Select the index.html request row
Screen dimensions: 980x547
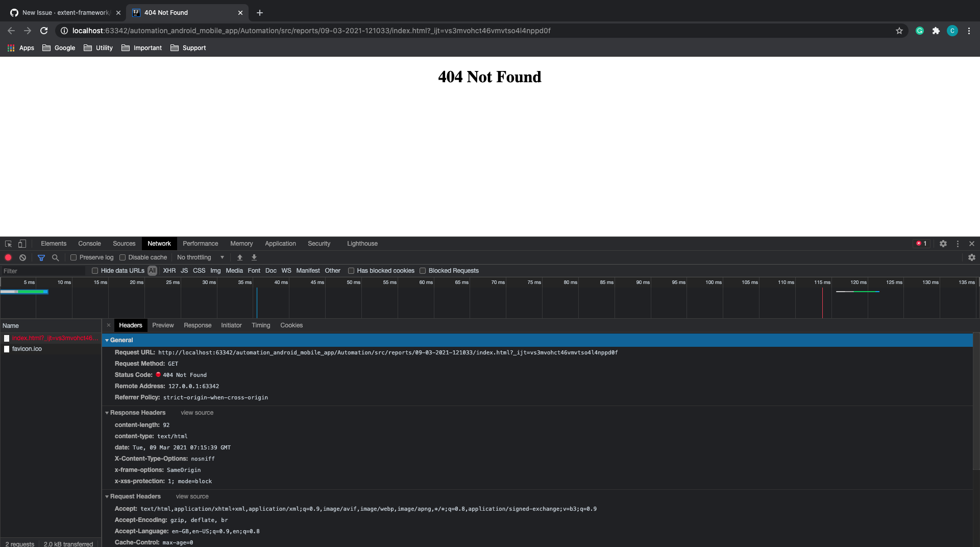point(51,338)
